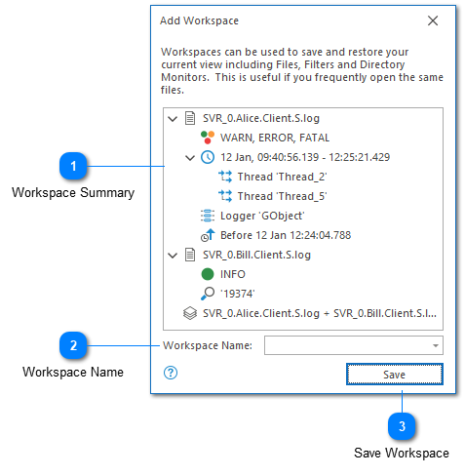Open the Workspace Name dropdown arrow

436,345
